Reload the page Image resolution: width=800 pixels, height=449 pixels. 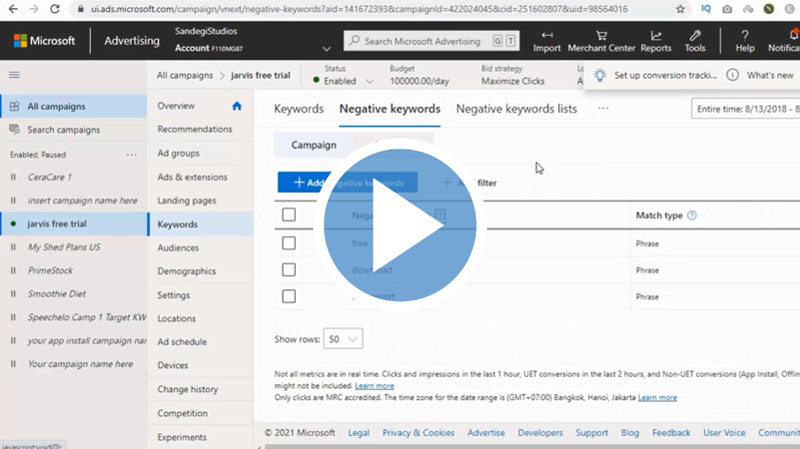click(55, 9)
